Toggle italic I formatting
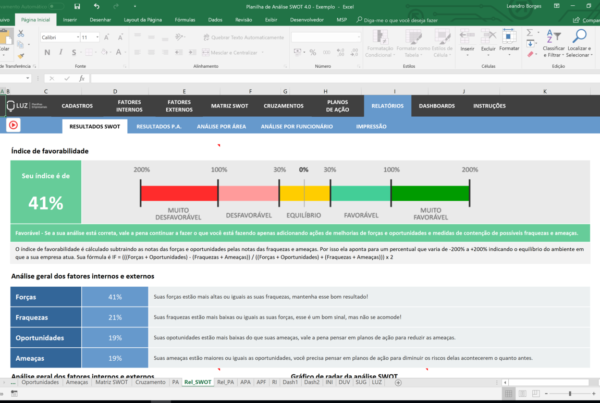 [60, 52]
